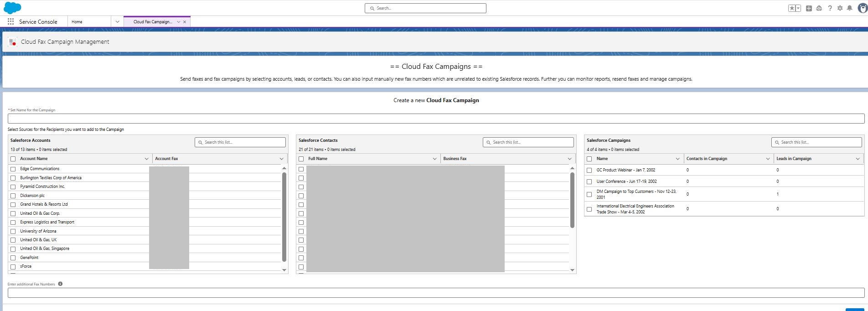Check the Edge Communications account checkbox
This screenshot has width=868, height=311.
(x=13, y=169)
